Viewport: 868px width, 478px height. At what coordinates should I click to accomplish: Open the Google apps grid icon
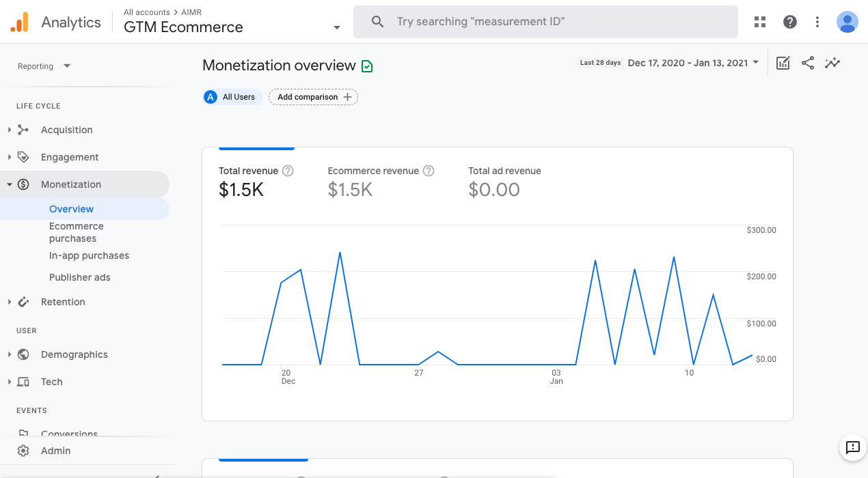click(760, 22)
